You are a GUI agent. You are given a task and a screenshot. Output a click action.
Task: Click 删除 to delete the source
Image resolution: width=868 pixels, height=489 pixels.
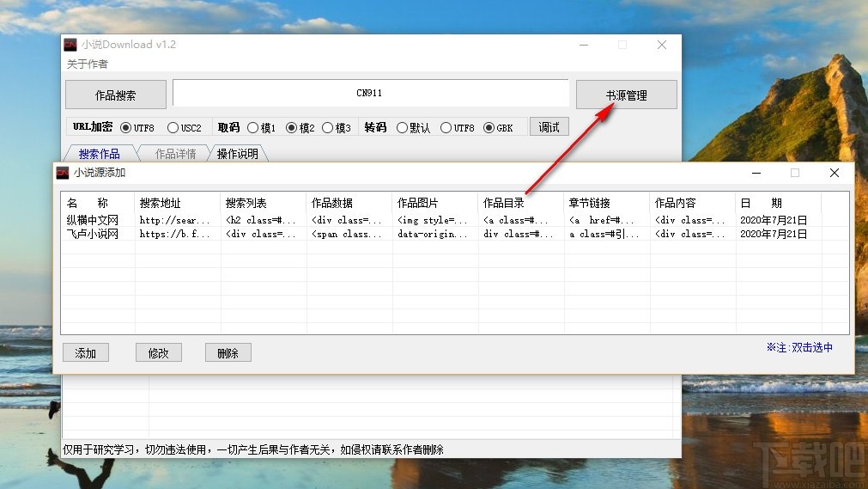(x=228, y=352)
